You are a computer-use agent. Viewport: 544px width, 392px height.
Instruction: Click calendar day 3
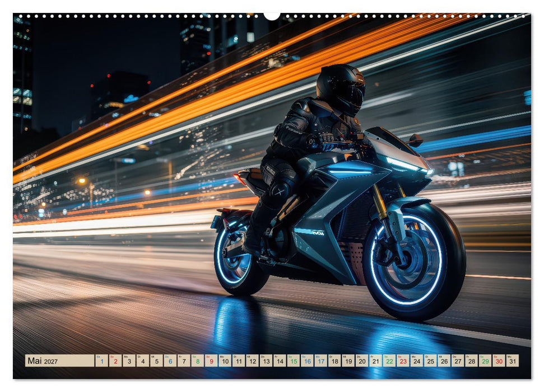[129, 361]
